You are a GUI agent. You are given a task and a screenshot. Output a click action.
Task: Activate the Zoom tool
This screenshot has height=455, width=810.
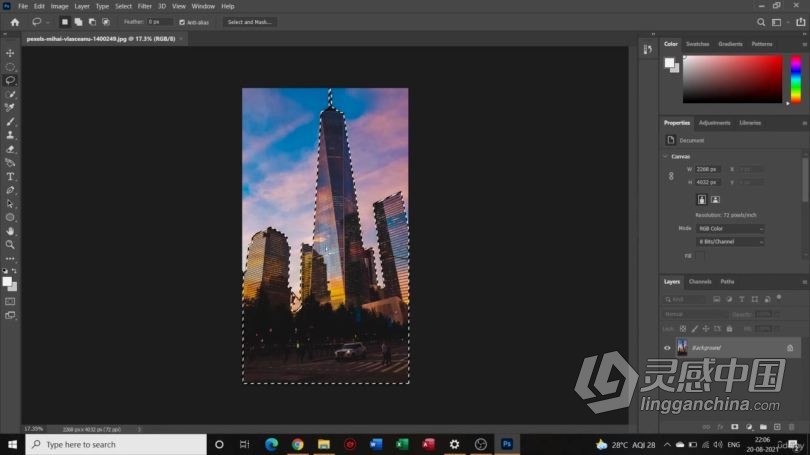[x=10, y=244]
